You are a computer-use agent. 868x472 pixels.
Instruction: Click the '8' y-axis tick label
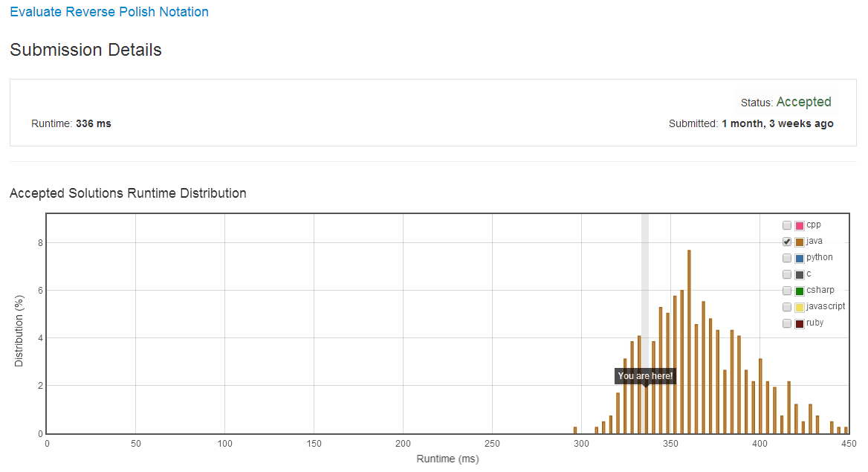(x=40, y=242)
